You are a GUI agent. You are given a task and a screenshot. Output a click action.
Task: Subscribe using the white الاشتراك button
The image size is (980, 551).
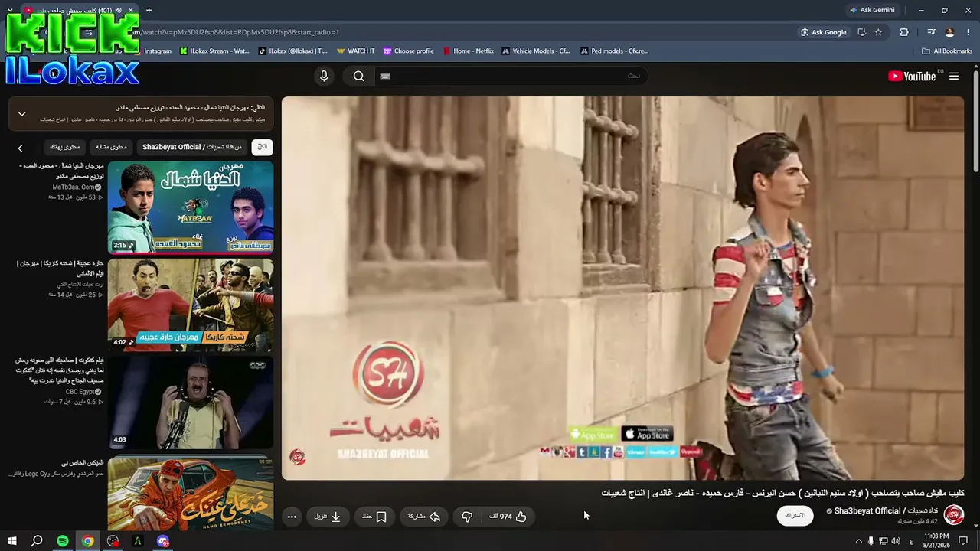(x=795, y=515)
